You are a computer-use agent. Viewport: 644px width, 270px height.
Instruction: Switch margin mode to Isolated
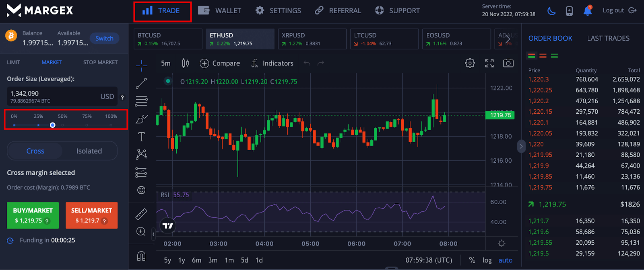tap(89, 151)
